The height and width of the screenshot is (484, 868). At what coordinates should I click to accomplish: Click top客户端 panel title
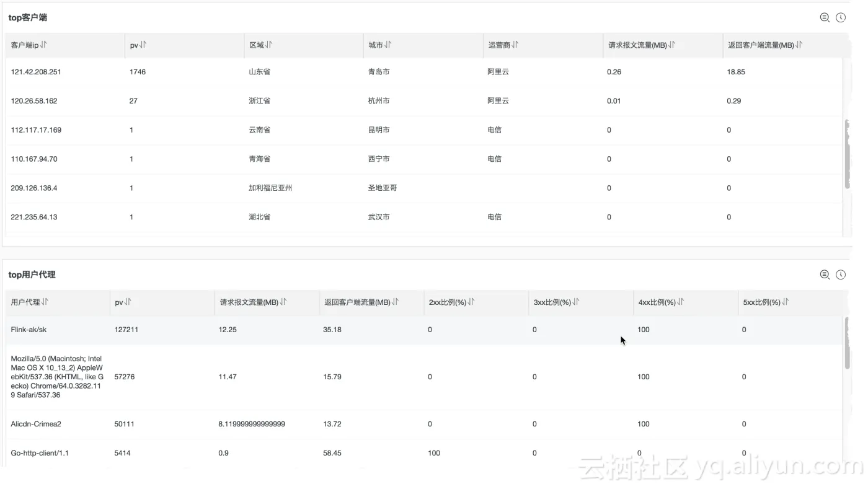click(28, 17)
